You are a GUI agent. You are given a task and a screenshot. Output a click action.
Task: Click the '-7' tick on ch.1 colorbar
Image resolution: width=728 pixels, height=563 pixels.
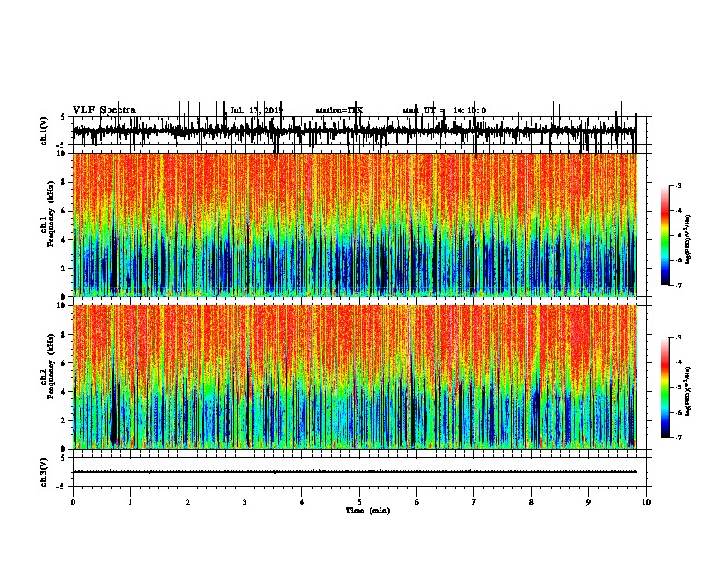(678, 285)
